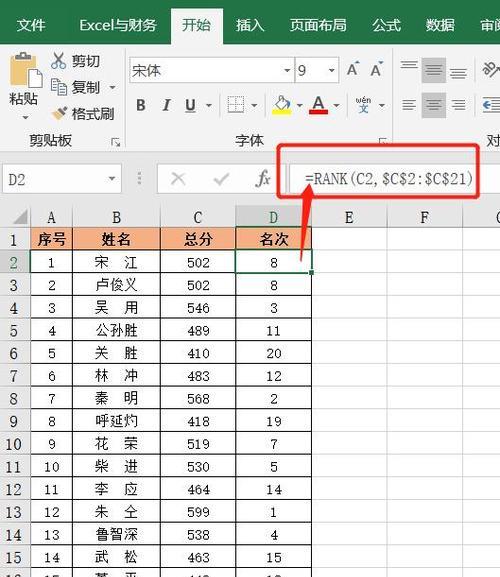Click decrease indent icon

[x=491, y=106]
